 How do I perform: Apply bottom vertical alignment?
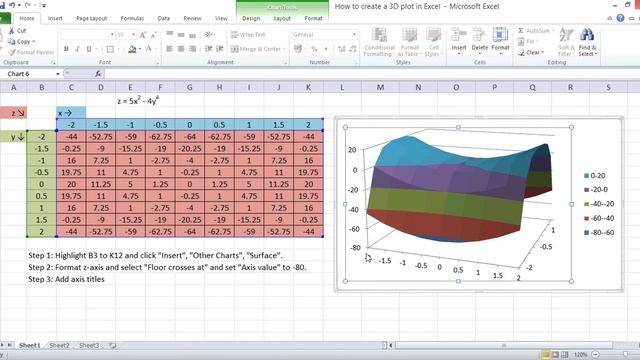coord(192,35)
